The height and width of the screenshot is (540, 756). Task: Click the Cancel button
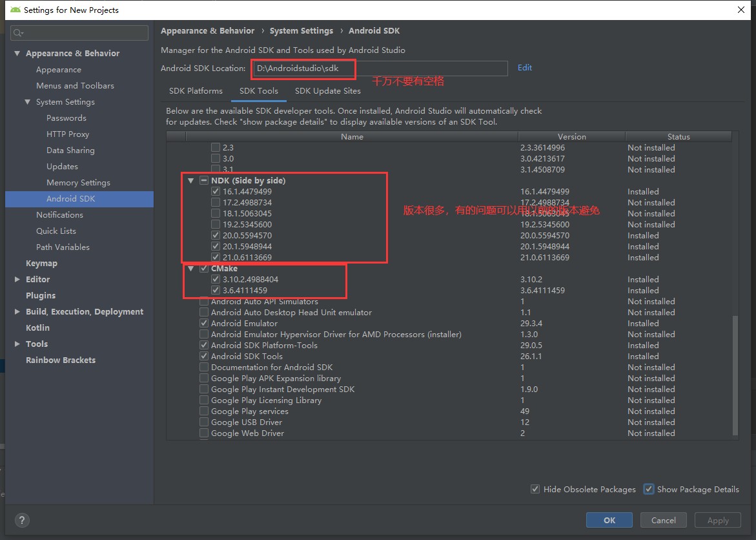point(664,520)
